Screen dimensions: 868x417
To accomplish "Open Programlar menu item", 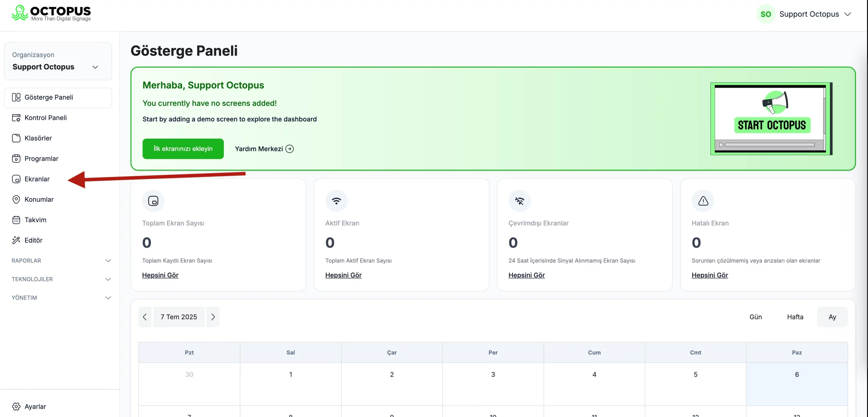I will coord(58,159).
